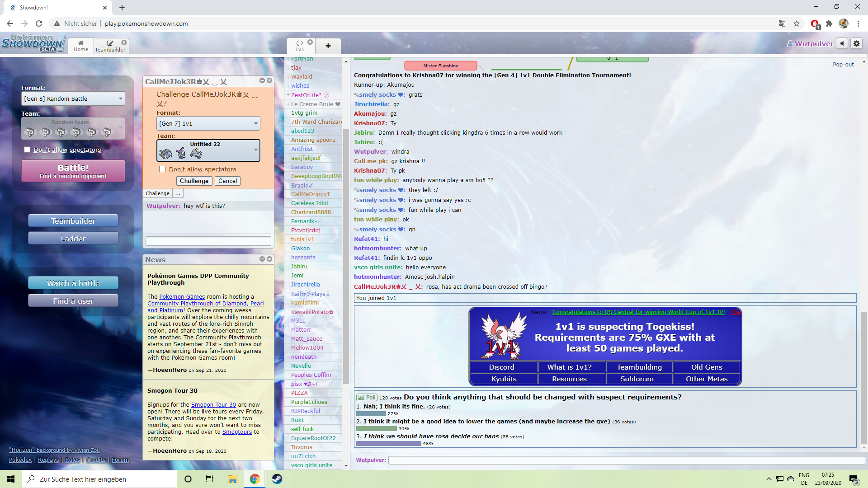The height and width of the screenshot is (488, 868).
Task: Open the Pokédex footer link
Action: click(x=20, y=460)
